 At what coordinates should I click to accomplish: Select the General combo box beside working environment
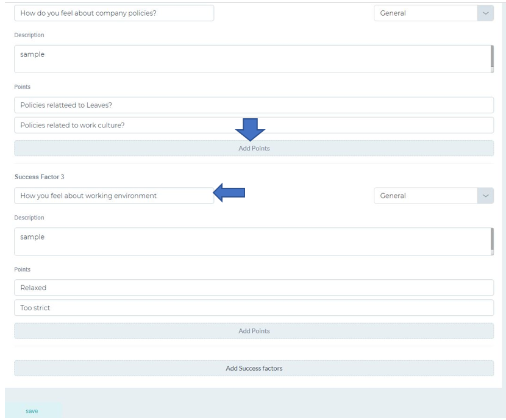[433, 196]
